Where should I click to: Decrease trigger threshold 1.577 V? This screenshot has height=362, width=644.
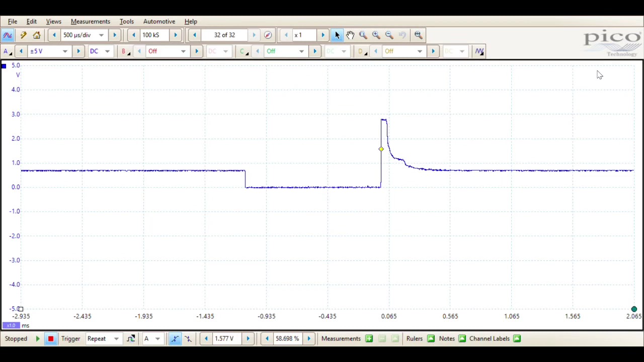click(x=206, y=339)
